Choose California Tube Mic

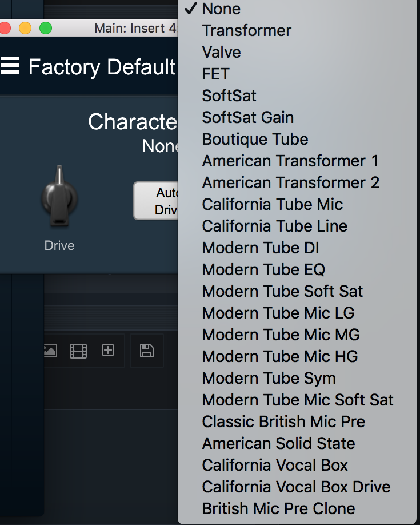pos(273,205)
